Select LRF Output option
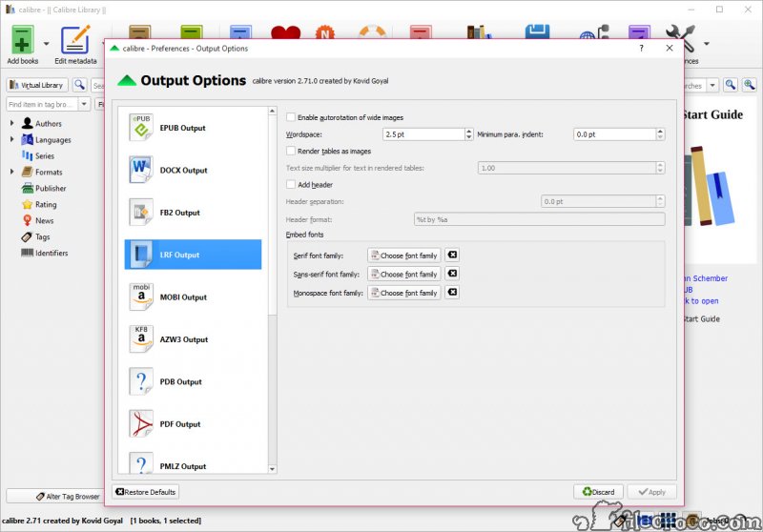 tap(194, 255)
